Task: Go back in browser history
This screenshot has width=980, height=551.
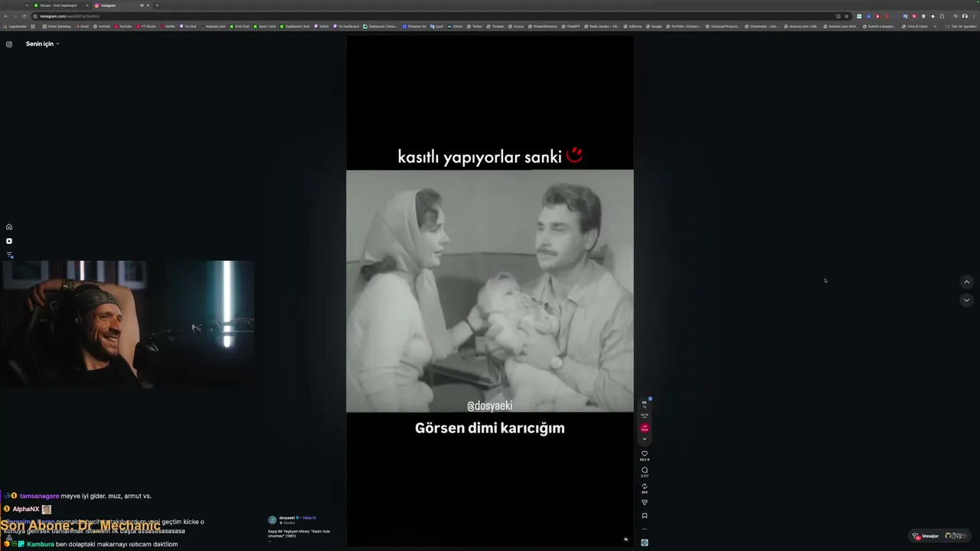Action: pos(6,16)
